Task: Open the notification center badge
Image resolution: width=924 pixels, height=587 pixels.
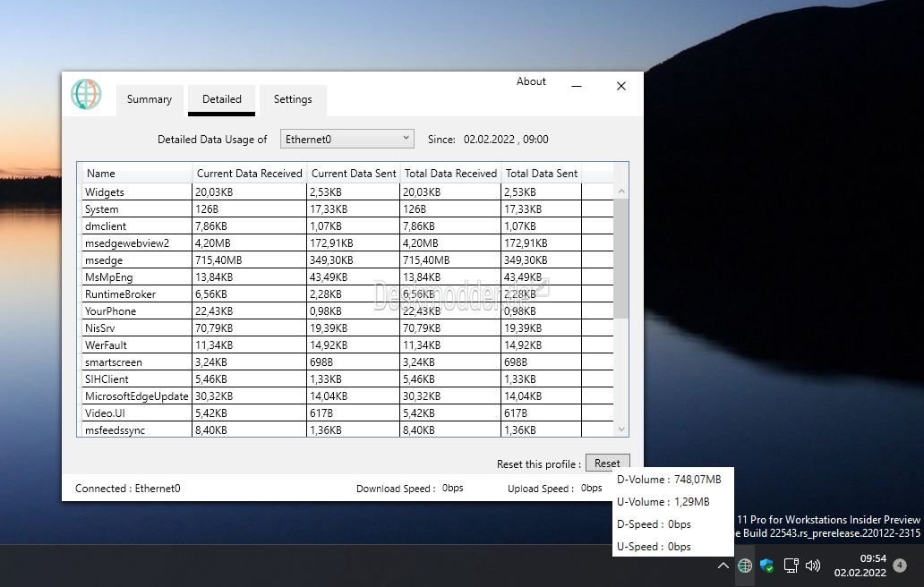Action: [900, 566]
